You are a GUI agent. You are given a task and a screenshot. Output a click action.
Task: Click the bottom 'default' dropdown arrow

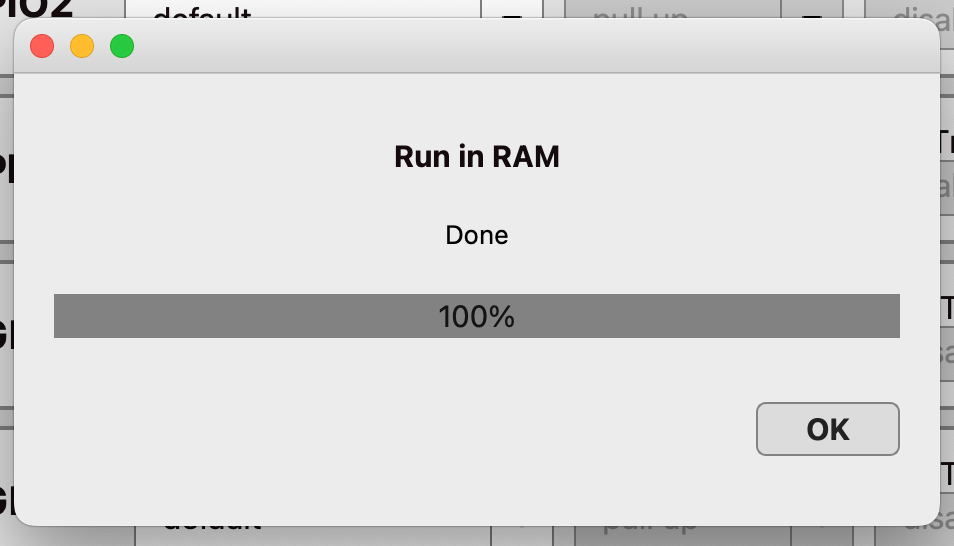[519, 534]
